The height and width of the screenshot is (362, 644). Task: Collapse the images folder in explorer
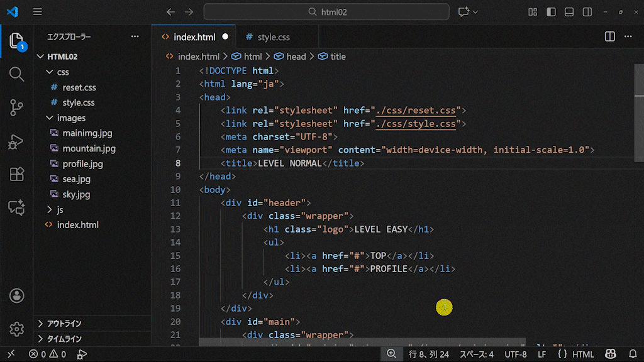point(51,118)
